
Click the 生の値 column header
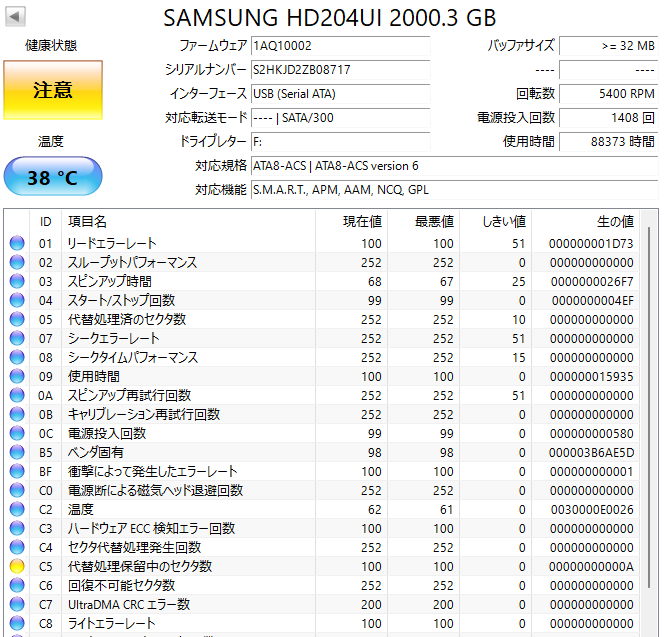pos(585,222)
